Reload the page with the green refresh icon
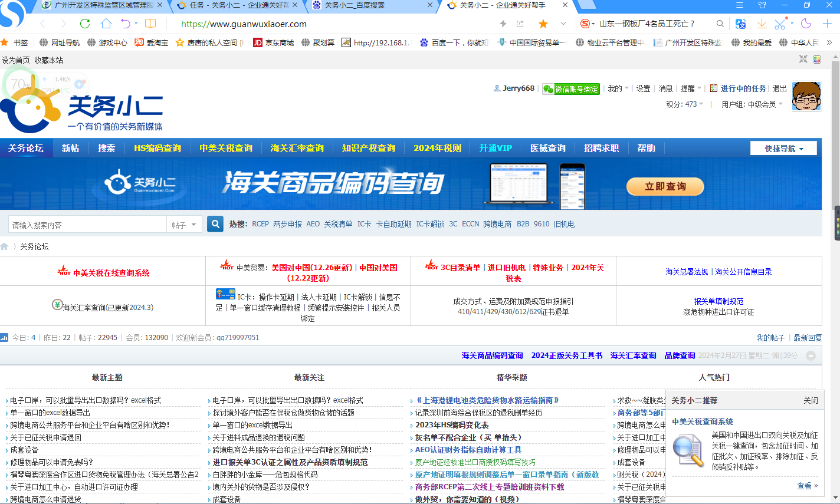The width and height of the screenshot is (840, 504). click(x=85, y=24)
